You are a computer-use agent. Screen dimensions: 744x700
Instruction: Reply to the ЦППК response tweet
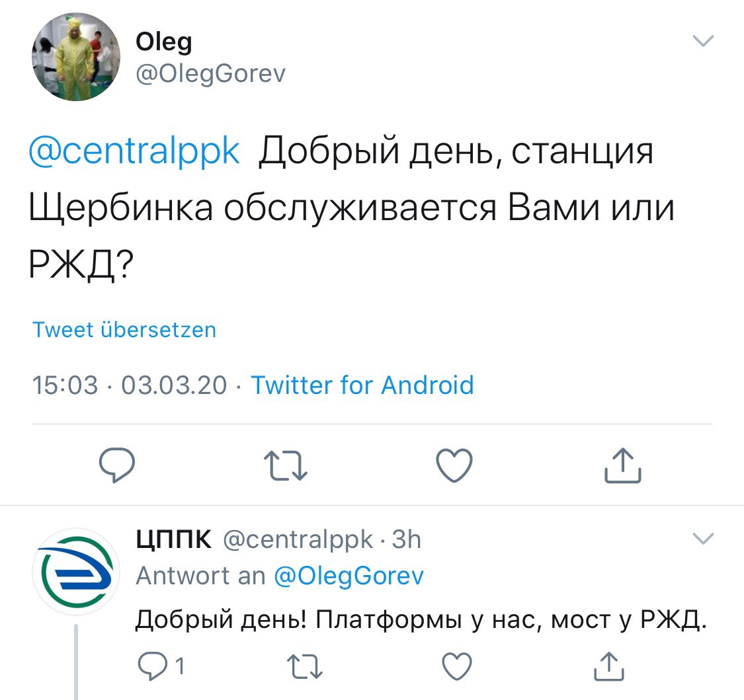point(152,666)
